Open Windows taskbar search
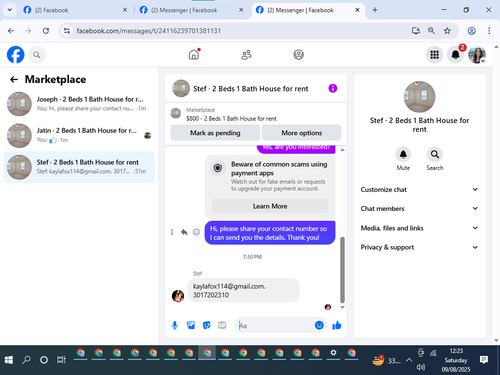500x375 pixels. pyautogui.click(x=26, y=360)
